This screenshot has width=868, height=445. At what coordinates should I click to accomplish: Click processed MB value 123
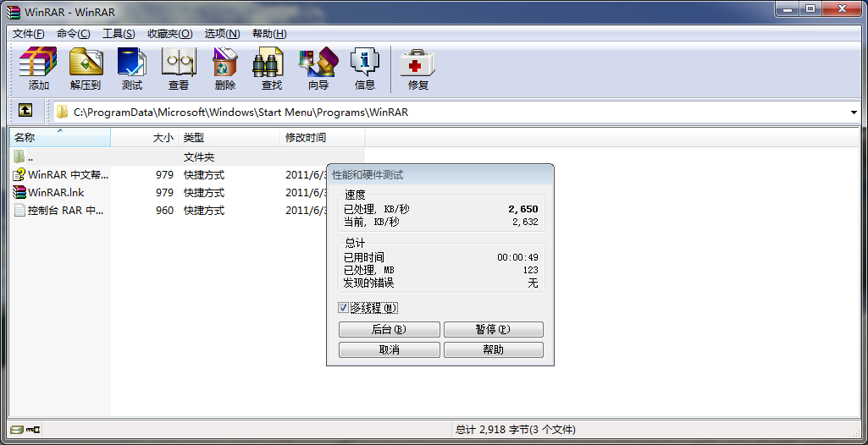click(x=530, y=271)
